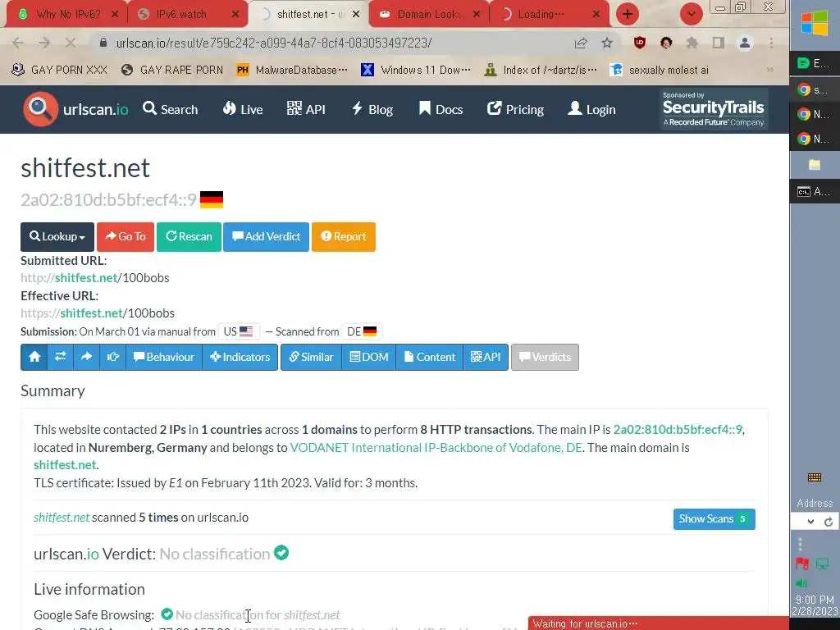
Task: Open the HTTP transactions arrows icon tab
Action: pyautogui.click(x=60, y=357)
